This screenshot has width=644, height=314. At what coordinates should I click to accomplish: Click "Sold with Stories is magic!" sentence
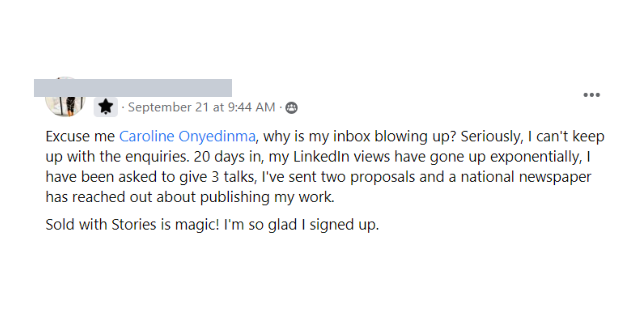pos(132,224)
